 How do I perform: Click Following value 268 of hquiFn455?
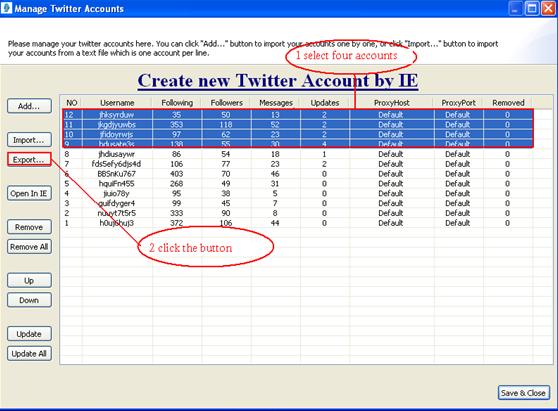[177, 184]
